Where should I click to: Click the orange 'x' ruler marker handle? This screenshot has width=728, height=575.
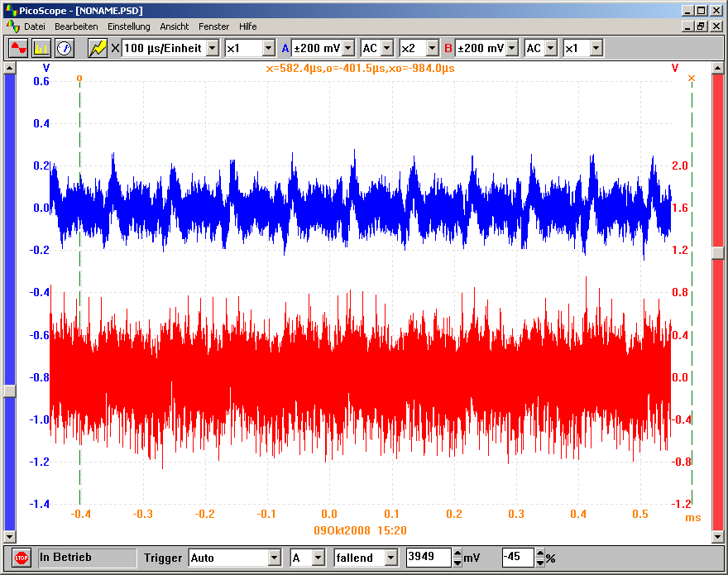[692, 78]
